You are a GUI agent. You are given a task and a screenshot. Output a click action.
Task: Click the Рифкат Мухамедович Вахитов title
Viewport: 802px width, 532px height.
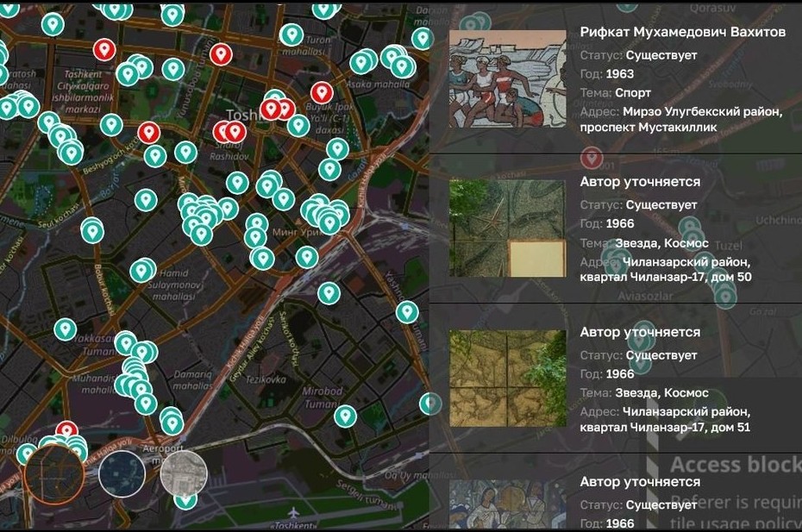click(682, 32)
